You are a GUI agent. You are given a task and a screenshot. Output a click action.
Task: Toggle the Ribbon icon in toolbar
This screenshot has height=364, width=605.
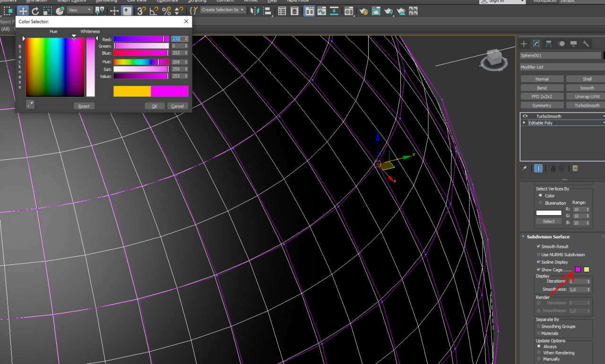point(309,10)
